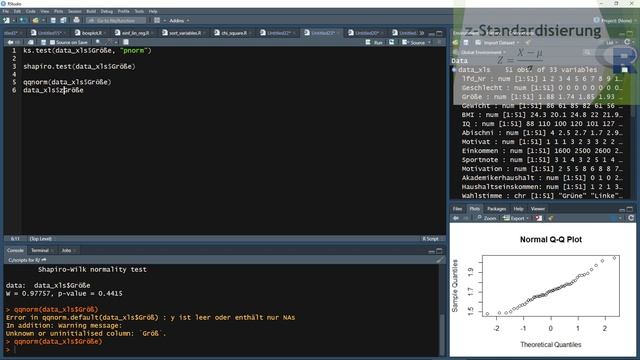Viewport: 640px width, 360px height.
Task: Click the Save all documents icon
Action: (x=63, y=20)
